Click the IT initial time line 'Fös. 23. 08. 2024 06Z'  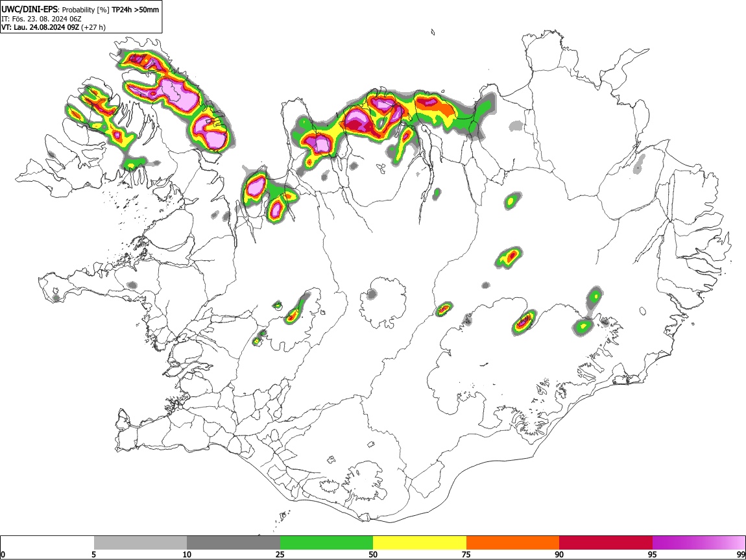[47, 19]
